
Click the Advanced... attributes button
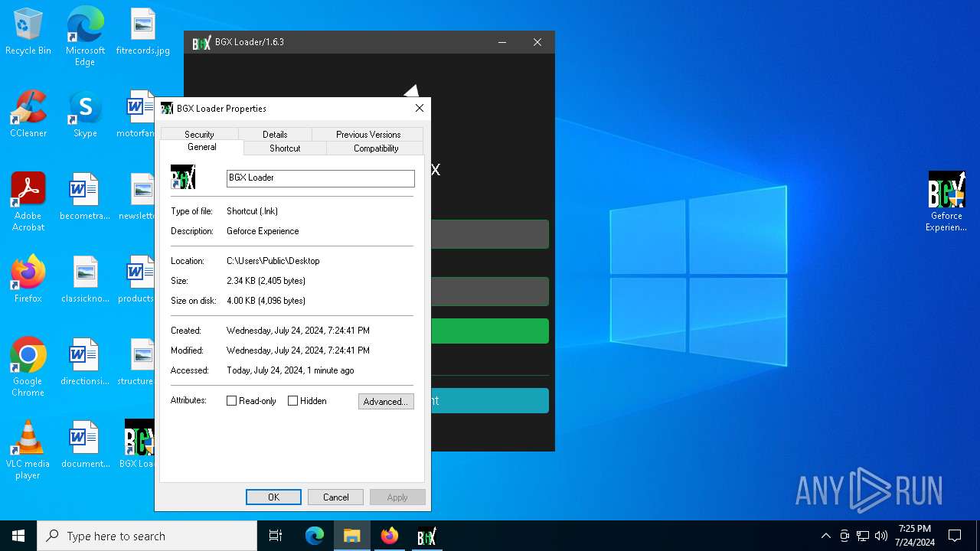[x=386, y=401]
